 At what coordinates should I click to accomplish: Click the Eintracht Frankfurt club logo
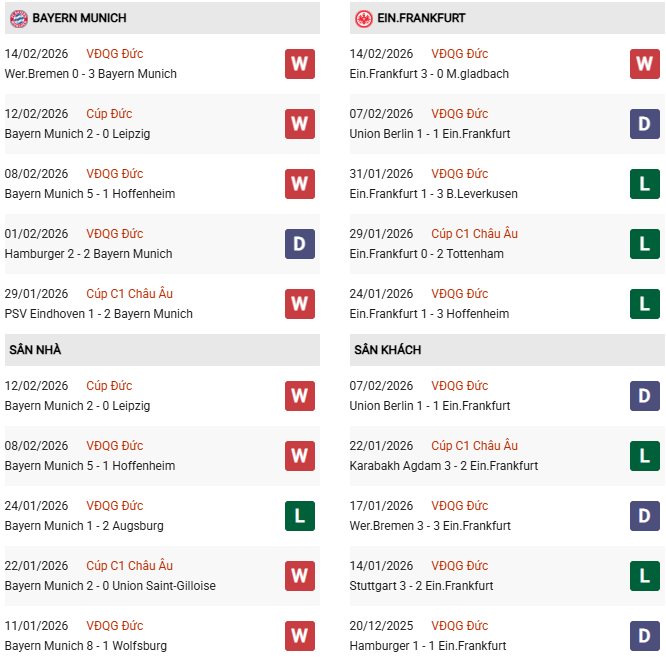364,18
